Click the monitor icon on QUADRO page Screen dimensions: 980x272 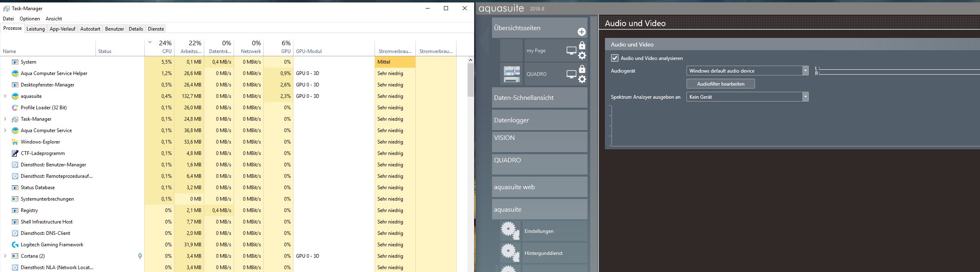point(572,74)
